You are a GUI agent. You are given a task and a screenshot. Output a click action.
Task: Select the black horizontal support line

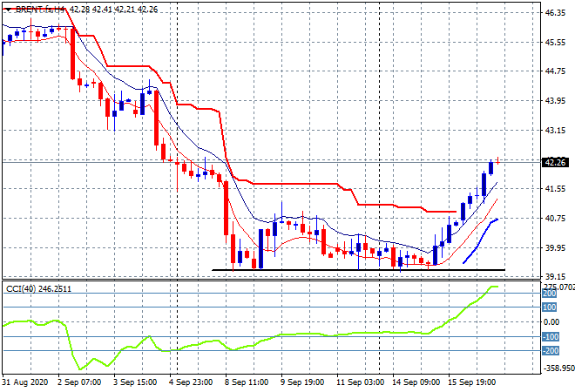(x=359, y=270)
